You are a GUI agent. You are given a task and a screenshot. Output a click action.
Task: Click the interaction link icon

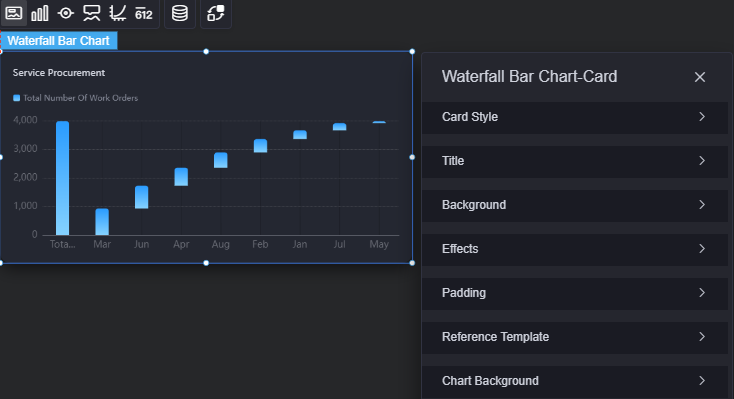tap(216, 13)
